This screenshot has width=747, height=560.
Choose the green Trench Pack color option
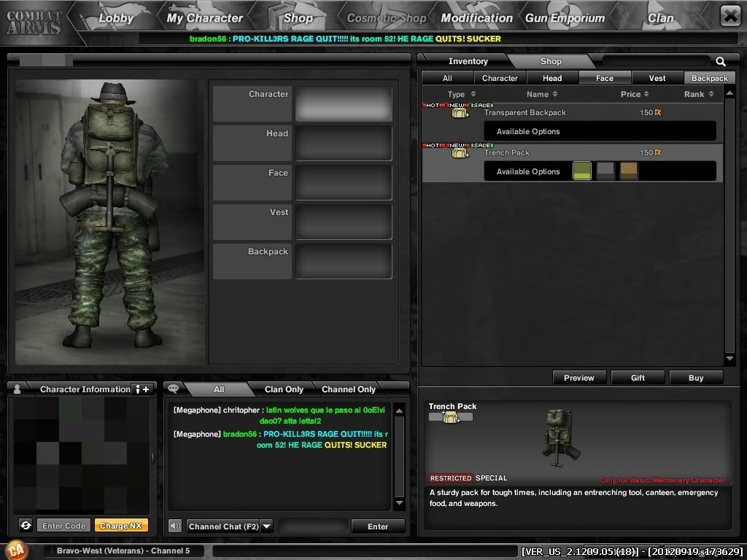click(582, 171)
